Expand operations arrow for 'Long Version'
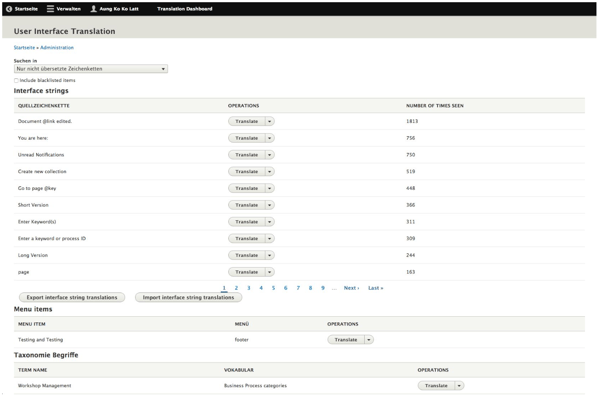Screen dimensions: 600x396 pos(269,255)
